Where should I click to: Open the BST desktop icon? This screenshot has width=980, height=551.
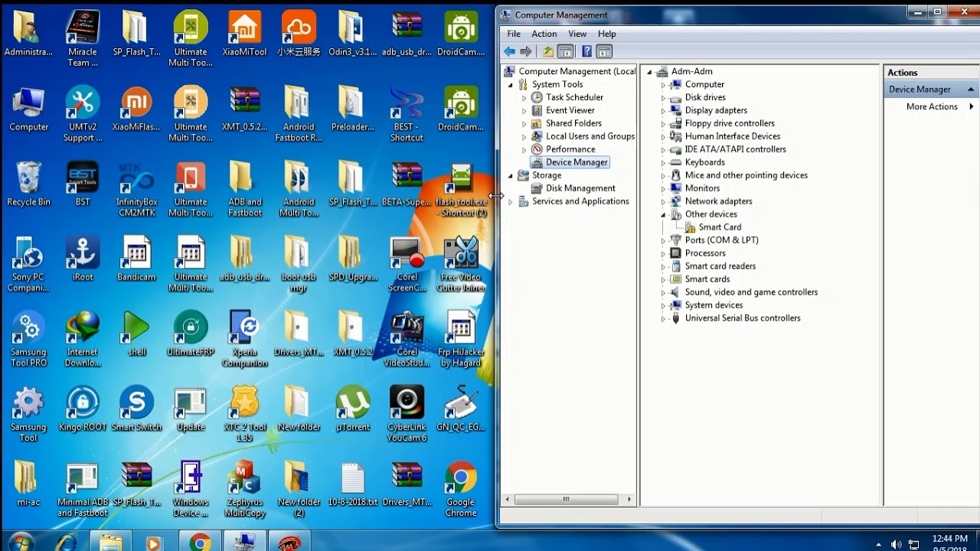click(x=83, y=184)
